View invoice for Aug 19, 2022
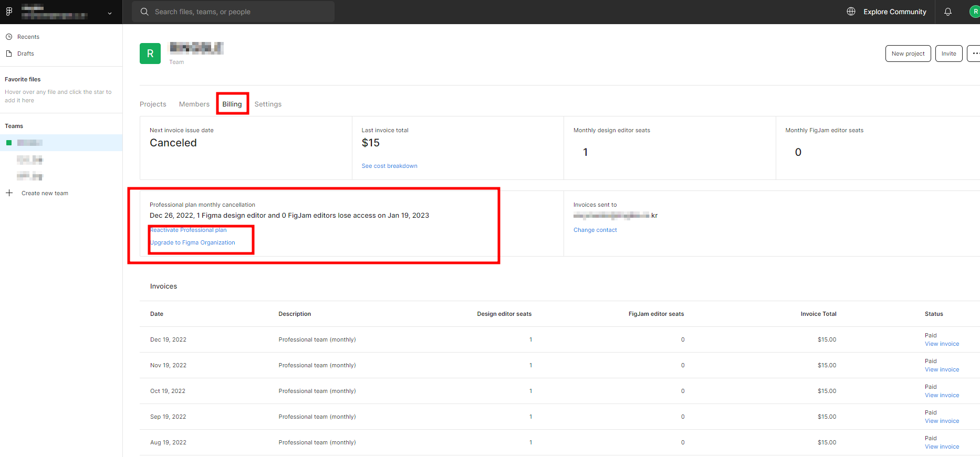Screen dimensions: 980x457 tap(942, 447)
